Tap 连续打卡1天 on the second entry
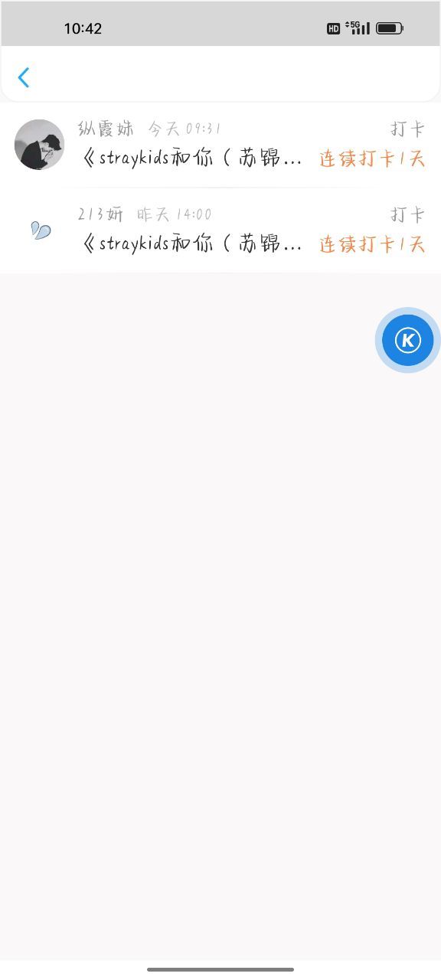441x980 pixels. 372,244
